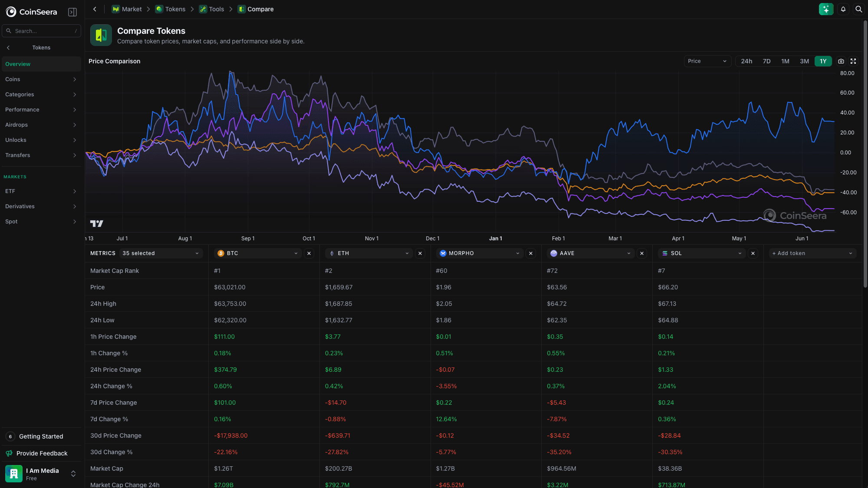Go back using the breadcrumb back arrow
Screen dimensions: 868x488
pos(95,9)
